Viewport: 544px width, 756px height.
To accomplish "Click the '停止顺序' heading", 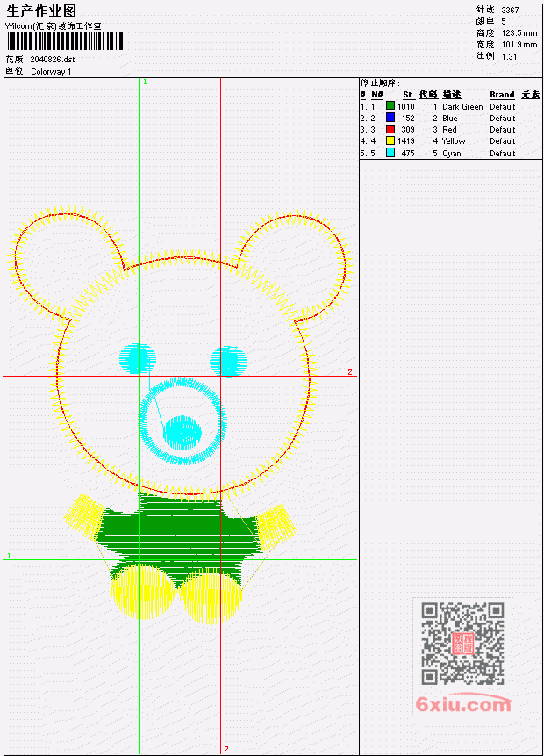I will [x=379, y=83].
